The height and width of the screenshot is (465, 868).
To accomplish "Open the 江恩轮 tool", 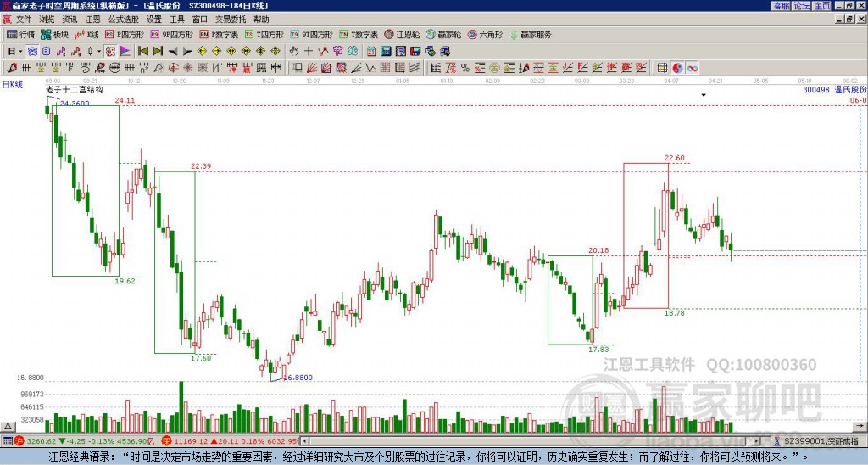I will (402, 34).
